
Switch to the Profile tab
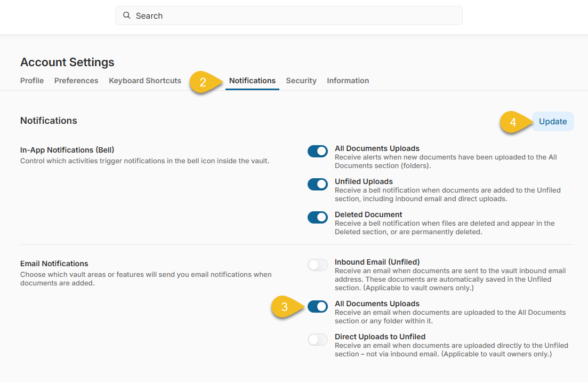coord(31,81)
